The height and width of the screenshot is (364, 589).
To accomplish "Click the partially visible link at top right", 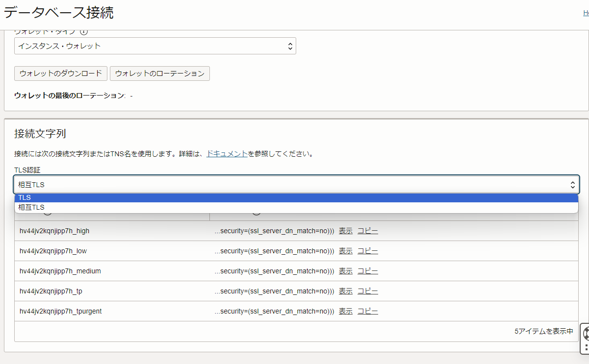I will tap(586, 13).
